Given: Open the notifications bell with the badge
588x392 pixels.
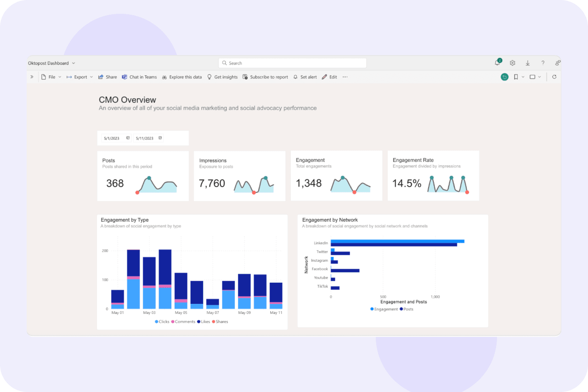Looking at the screenshot, I should [497, 62].
